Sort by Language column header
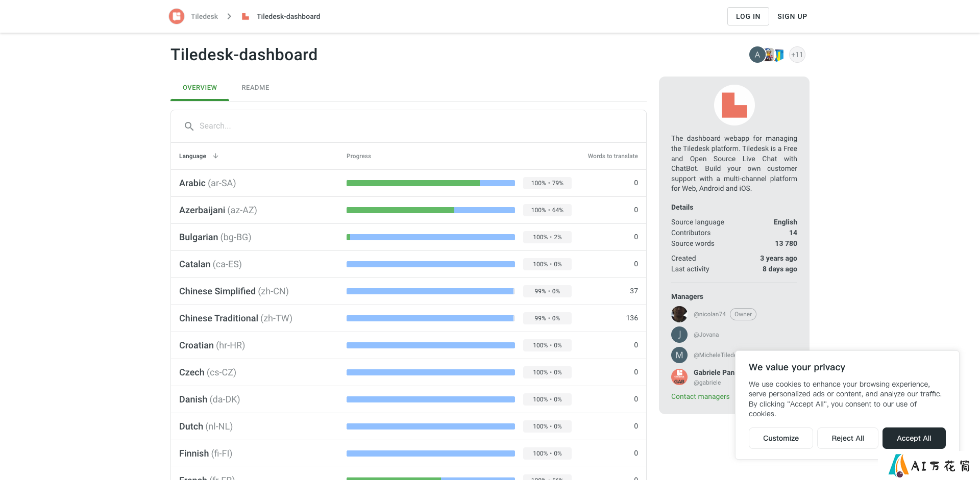The image size is (980, 480). click(192, 156)
